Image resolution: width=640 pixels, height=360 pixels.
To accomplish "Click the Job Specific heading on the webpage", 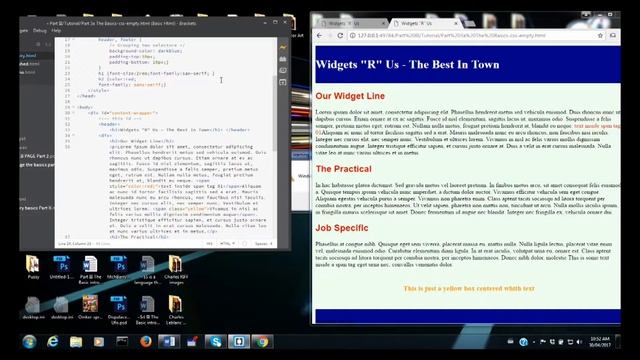I will [342, 228].
